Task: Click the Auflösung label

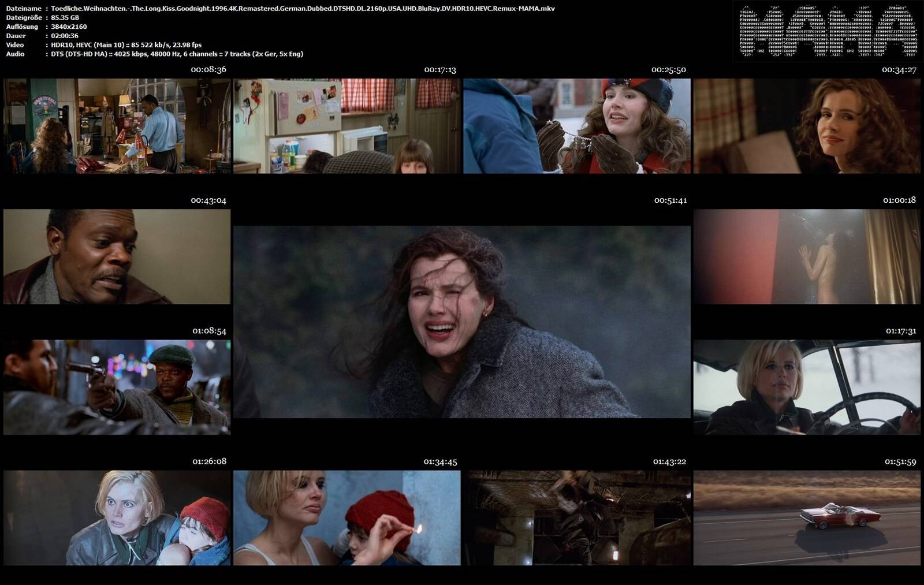Action: tap(22, 27)
